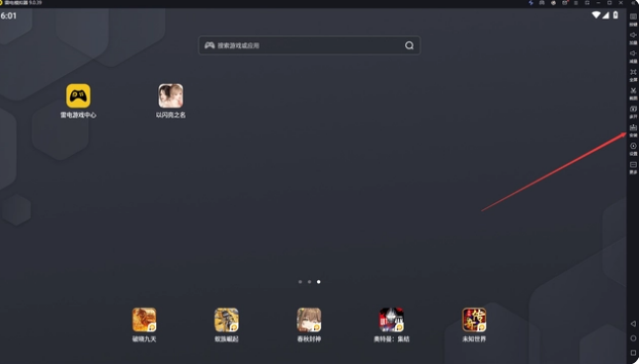
Task: Toggle fullscreen (全屏) from the sidebar
Action: (633, 75)
